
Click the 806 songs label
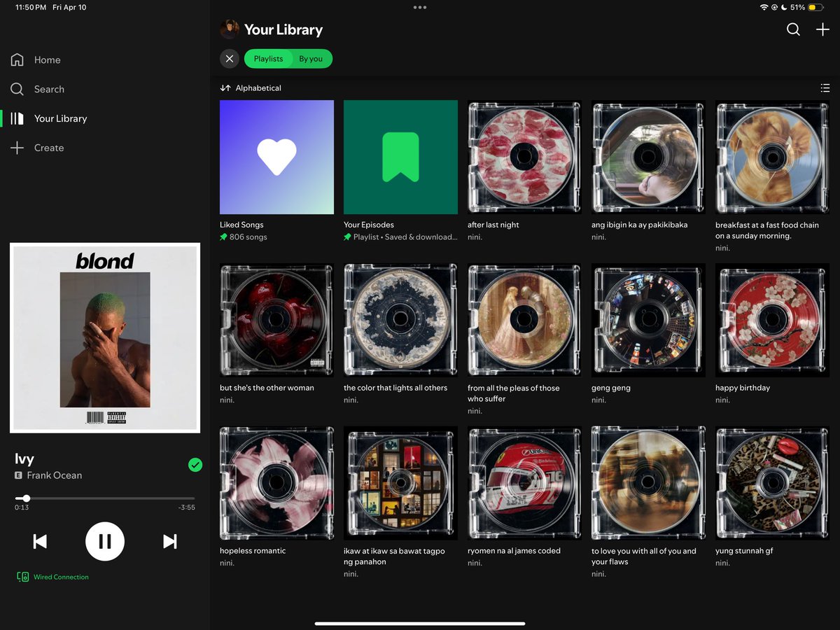click(248, 237)
